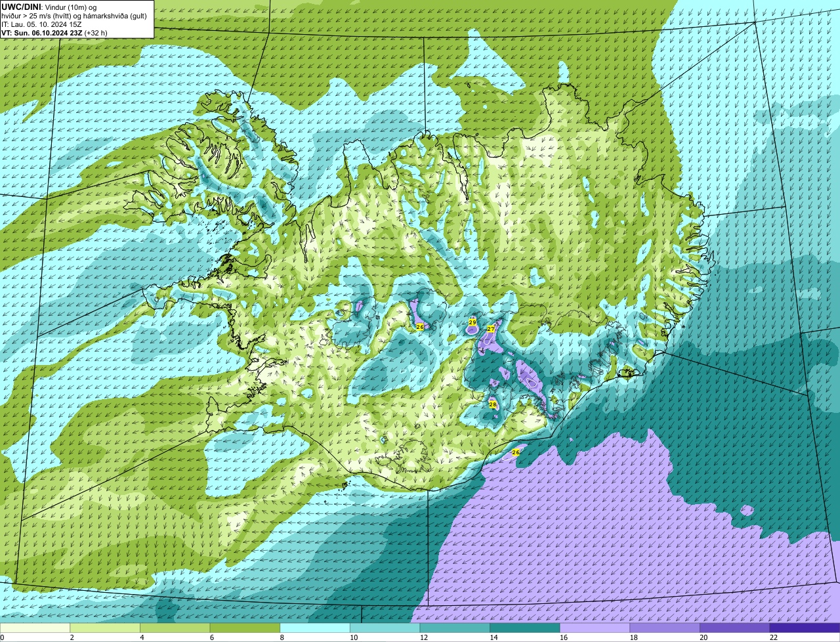This screenshot has width=840, height=642.
Task: Click the legend scale value 22
Action: coord(774,637)
